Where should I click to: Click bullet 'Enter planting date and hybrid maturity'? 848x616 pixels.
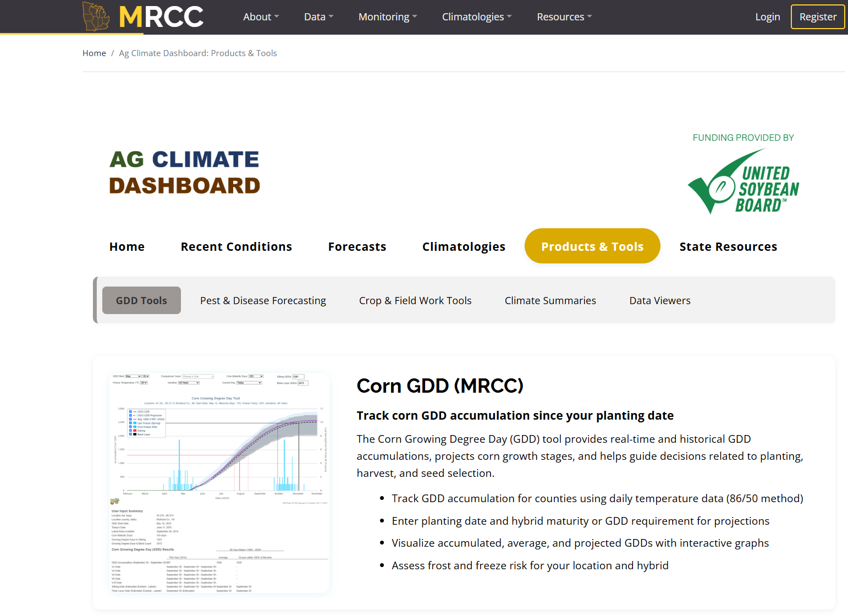point(581,521)
